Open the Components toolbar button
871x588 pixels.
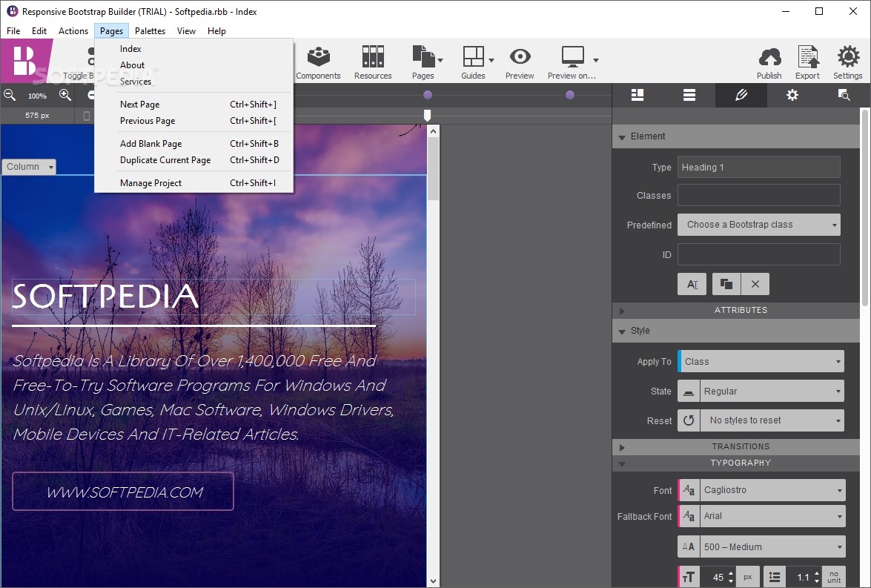click(318, 62)
